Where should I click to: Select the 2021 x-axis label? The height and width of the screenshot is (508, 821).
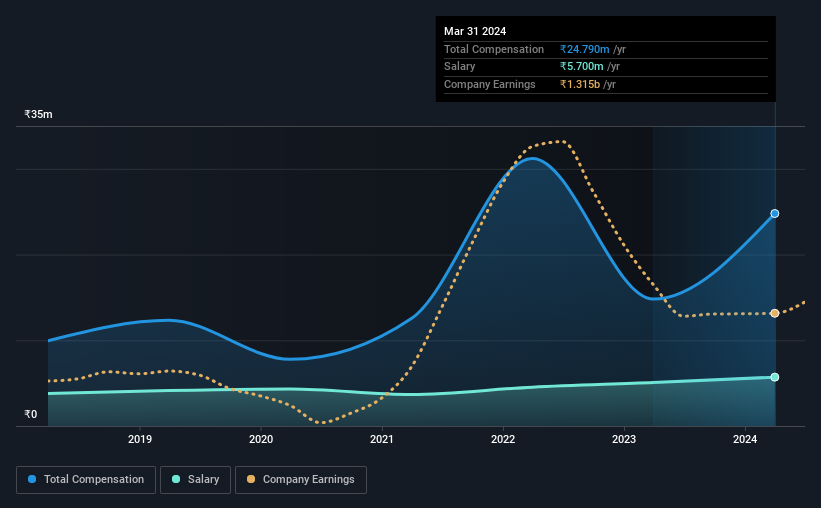(x=382, y=439)
